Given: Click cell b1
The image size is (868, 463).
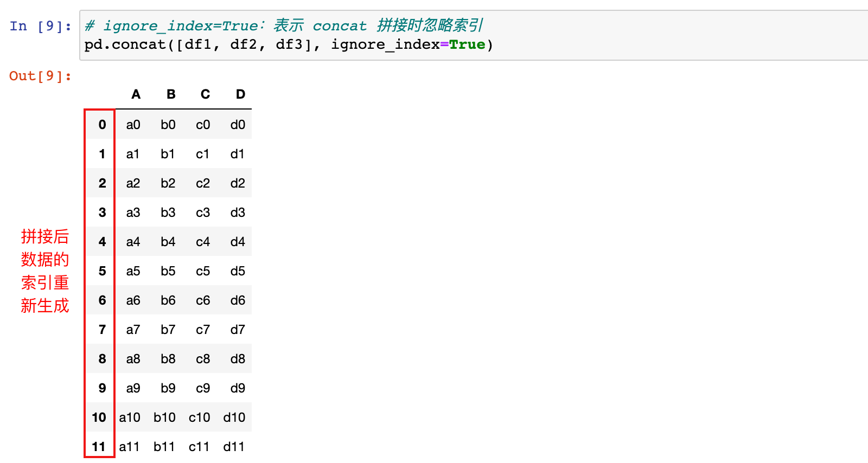Looking at the screenshot, I should click(x=168, y=154).
